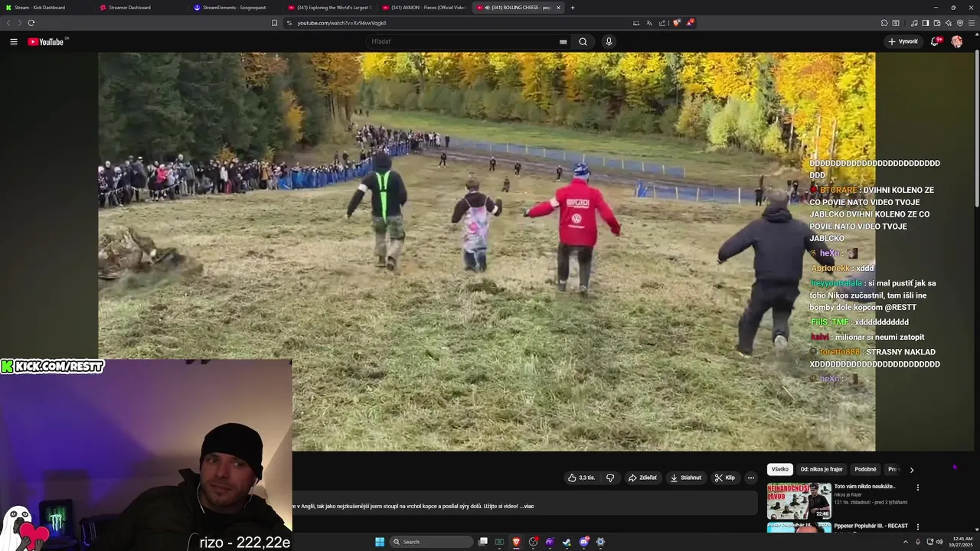This screenshot has width=980, height=551.
Task: Switch to the 'Streamer Dashboard' tab
Action: click(142, 8)
